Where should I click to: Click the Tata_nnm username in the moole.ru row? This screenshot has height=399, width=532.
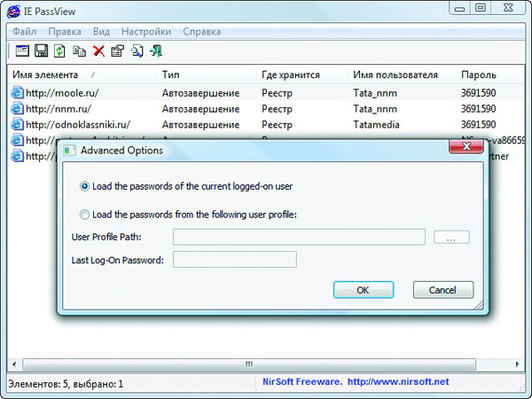375,93
